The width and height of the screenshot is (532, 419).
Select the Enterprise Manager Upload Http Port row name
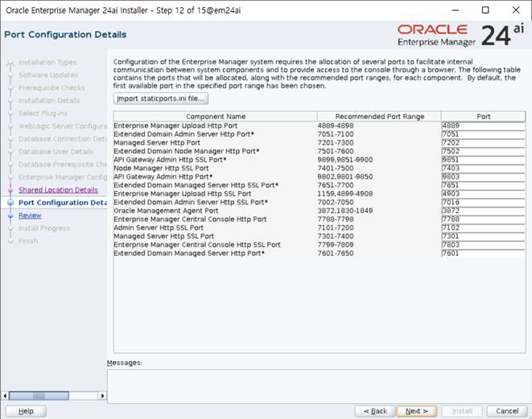[175, 125]
